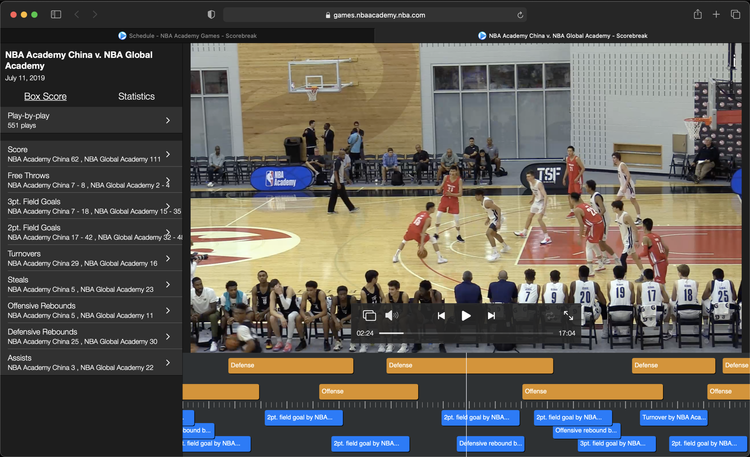The width and height of the screenshot is (750, 457).
Task: Expand the Offensive Rebounds row chevron
Action: tap(168, 310)
